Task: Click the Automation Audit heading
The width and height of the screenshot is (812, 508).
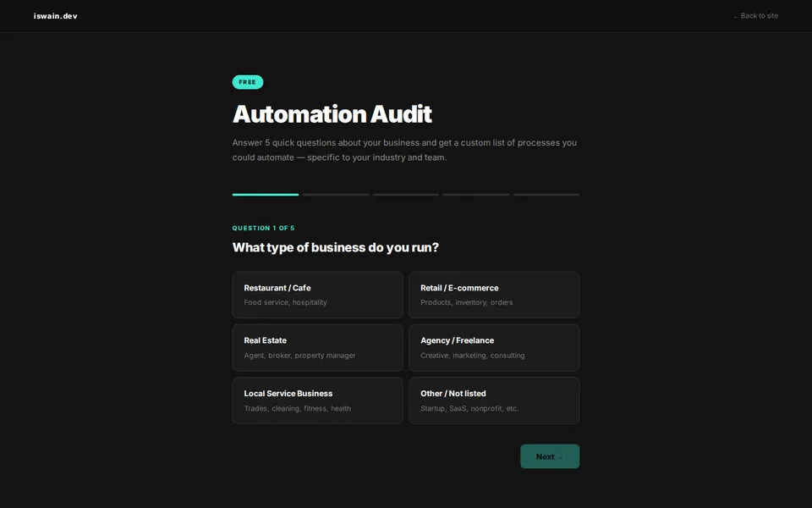Action: (x=332, y=114)
